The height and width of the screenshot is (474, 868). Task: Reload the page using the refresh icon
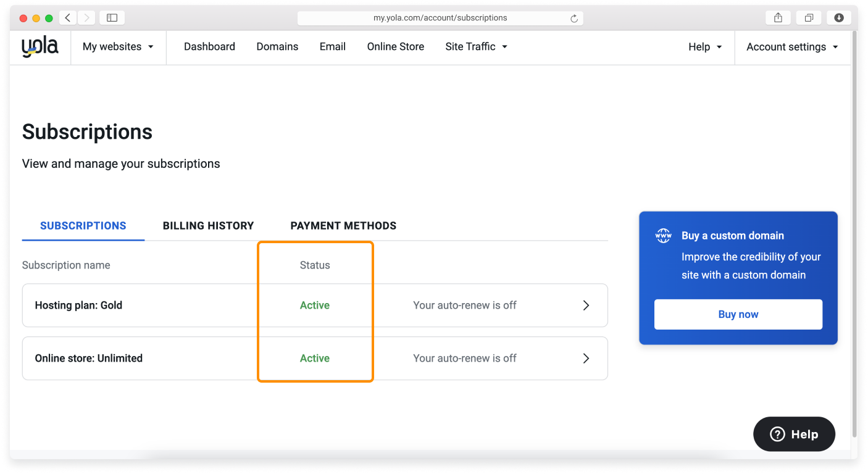575,17
